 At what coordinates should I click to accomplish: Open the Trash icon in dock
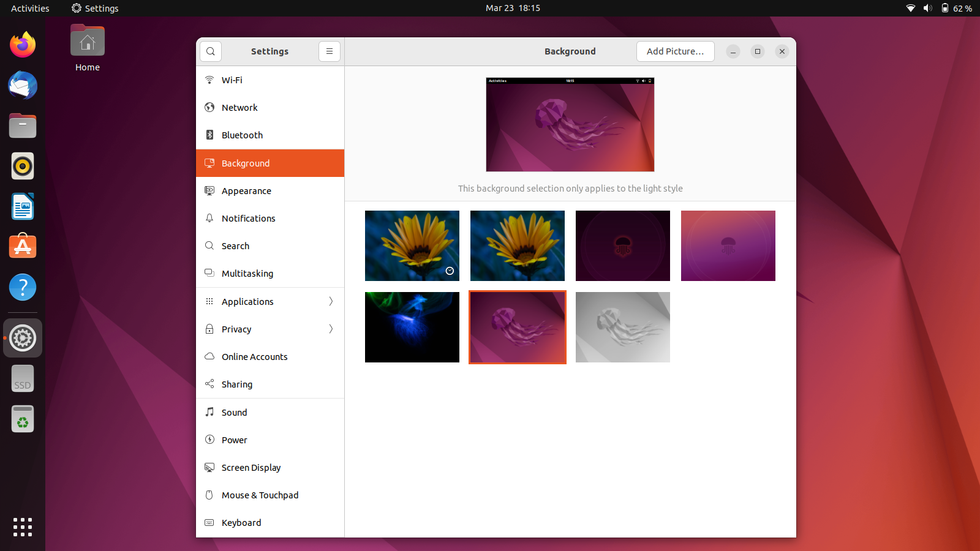click(23, 419)
